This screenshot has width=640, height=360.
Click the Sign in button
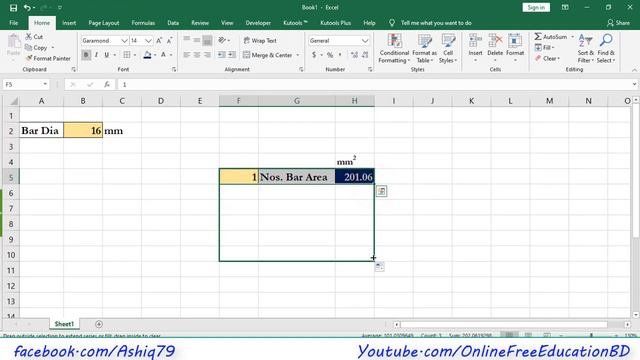[536, 7]
